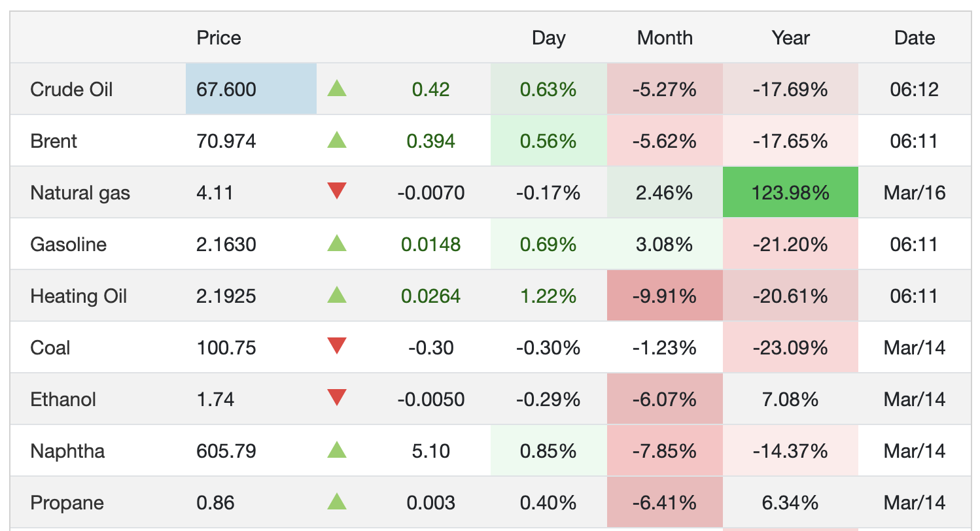Viewport: 980px width, 531px height.
Task: Open the Ethanol commodity link
Action: click(63, 399)
